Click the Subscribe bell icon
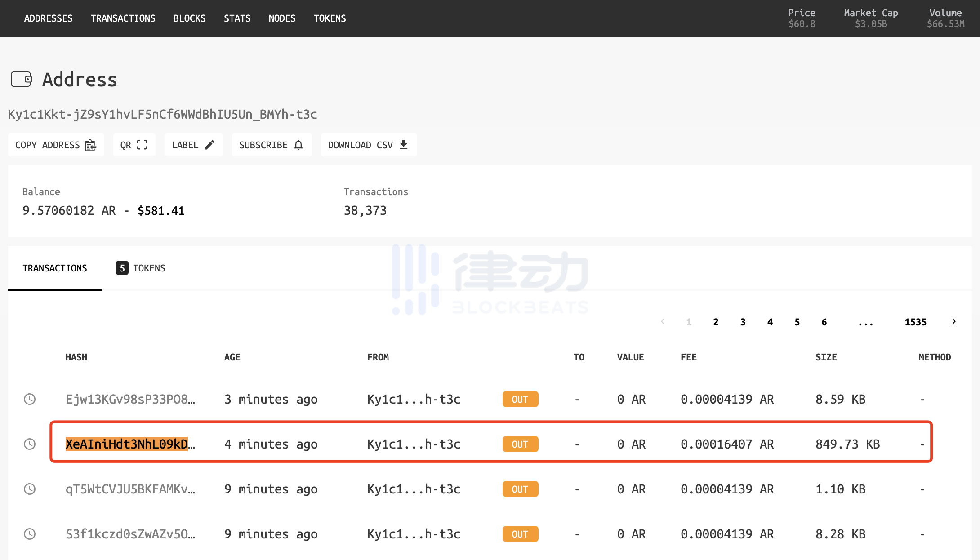The height and width of the screenshot is (560, 980). tap(298, 145)
